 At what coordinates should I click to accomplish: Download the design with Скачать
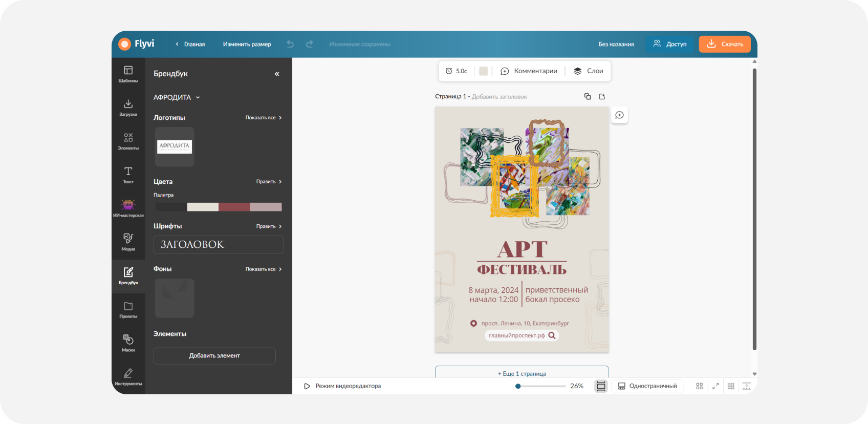coord(725,44)
